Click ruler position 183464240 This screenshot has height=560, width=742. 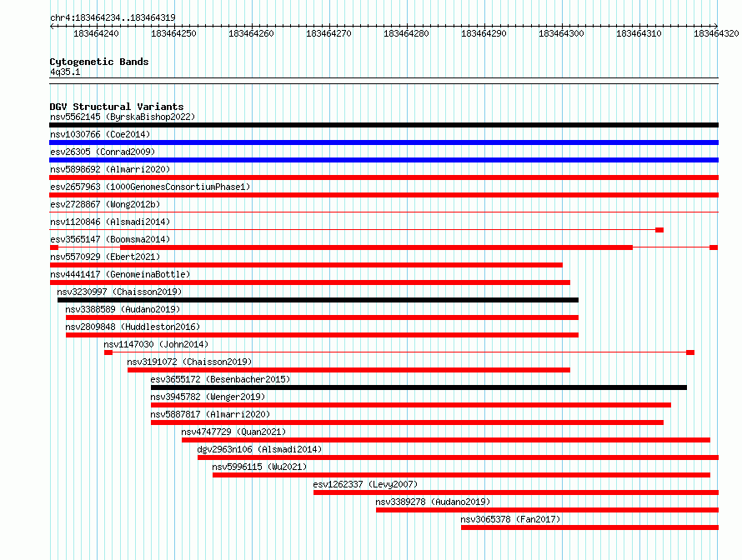[x=96, y=33]
